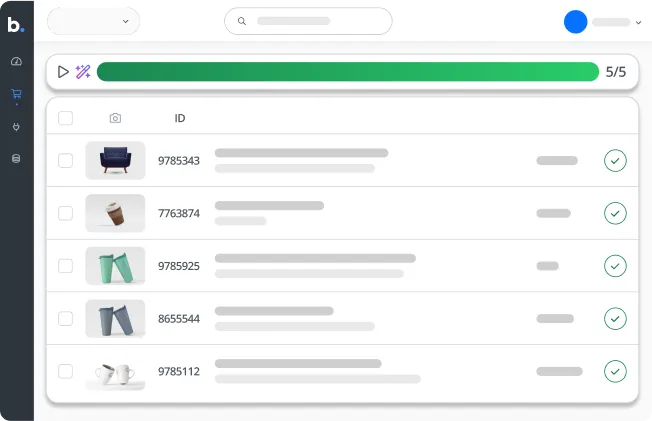Screen dimensions: 652x421
Task: Open the database sidebar icon
Action: tap(16, 159)
